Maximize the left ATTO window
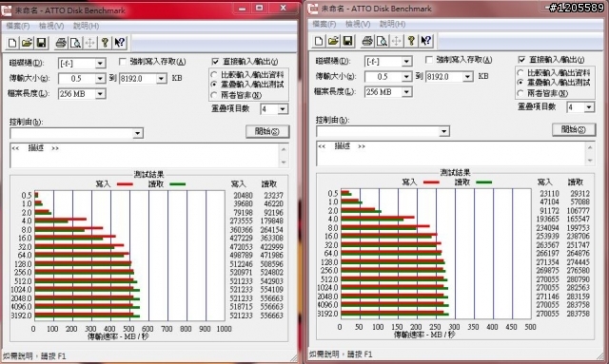The image size is (609, 364). point(260,9)
